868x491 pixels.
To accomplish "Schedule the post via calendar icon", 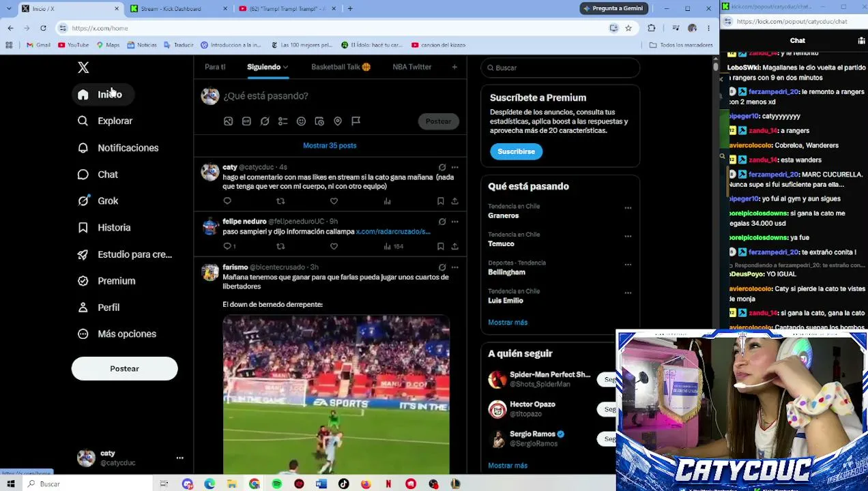I will coord(319,121).
